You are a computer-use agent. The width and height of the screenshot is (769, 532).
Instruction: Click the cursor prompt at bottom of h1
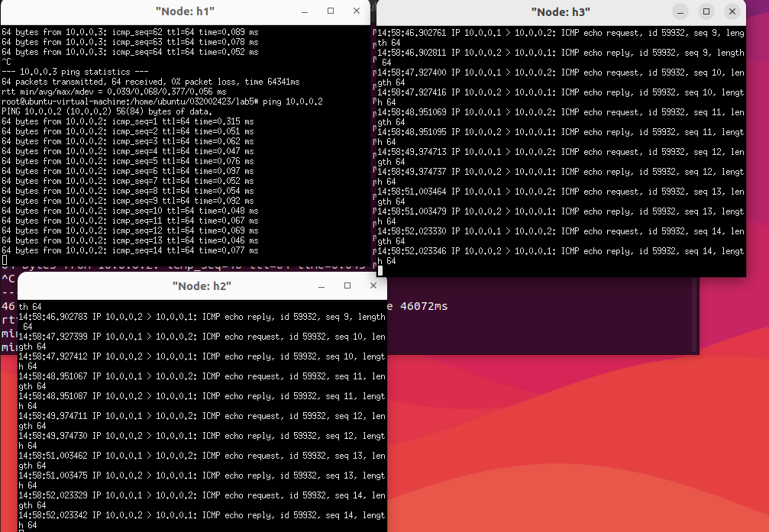[x=5, y=260]
